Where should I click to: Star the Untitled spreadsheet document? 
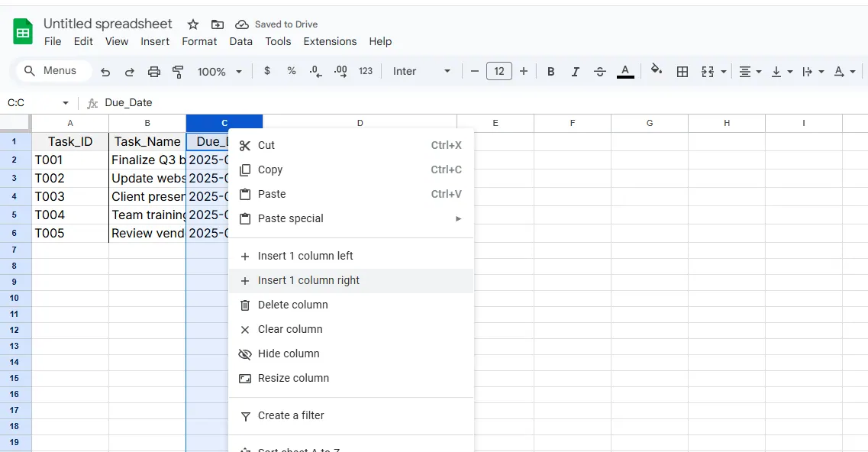click(193, 24)
